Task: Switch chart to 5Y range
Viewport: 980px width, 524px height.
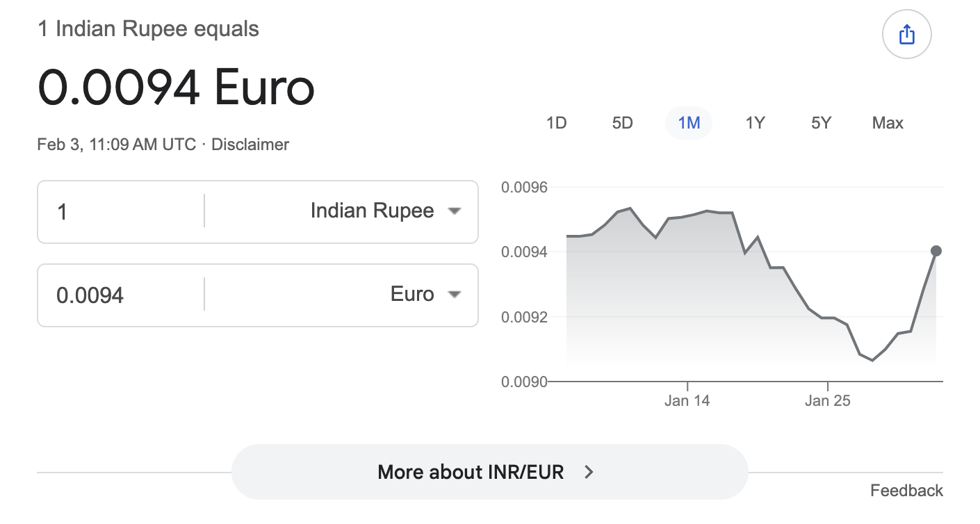Action: click(821, 123)
